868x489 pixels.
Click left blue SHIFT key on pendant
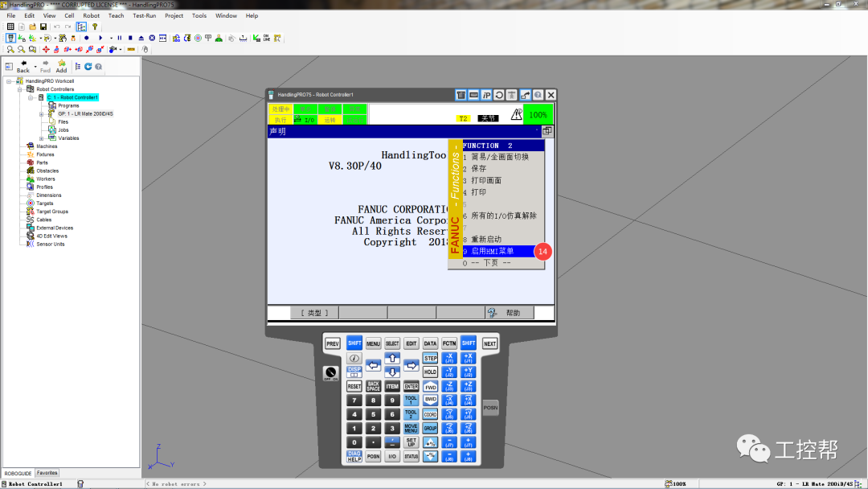pos(354,343)
